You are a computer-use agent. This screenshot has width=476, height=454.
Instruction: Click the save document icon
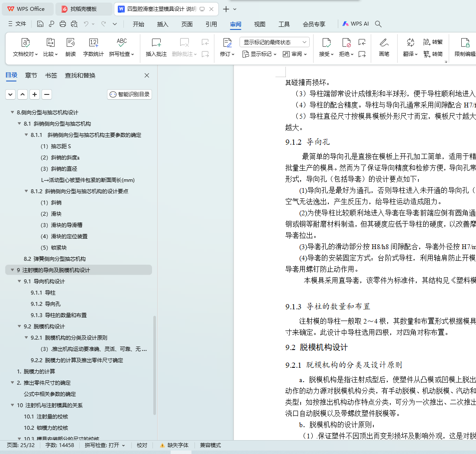40,24
